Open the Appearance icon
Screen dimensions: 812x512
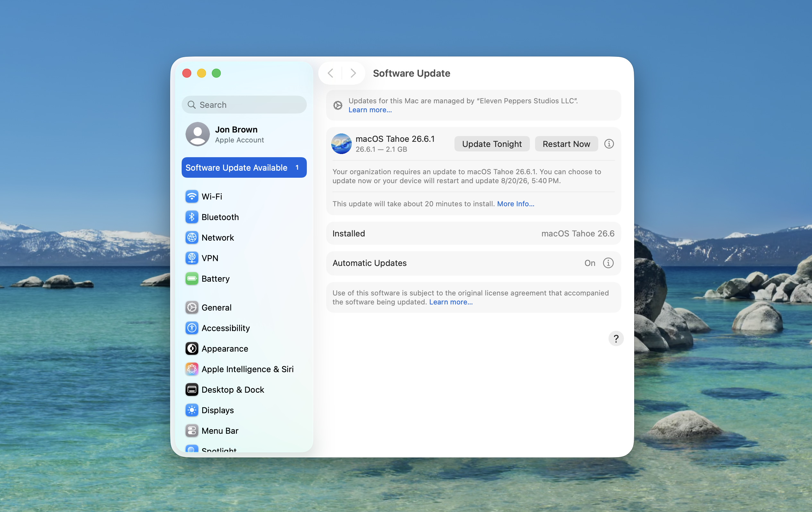point(192,349)
